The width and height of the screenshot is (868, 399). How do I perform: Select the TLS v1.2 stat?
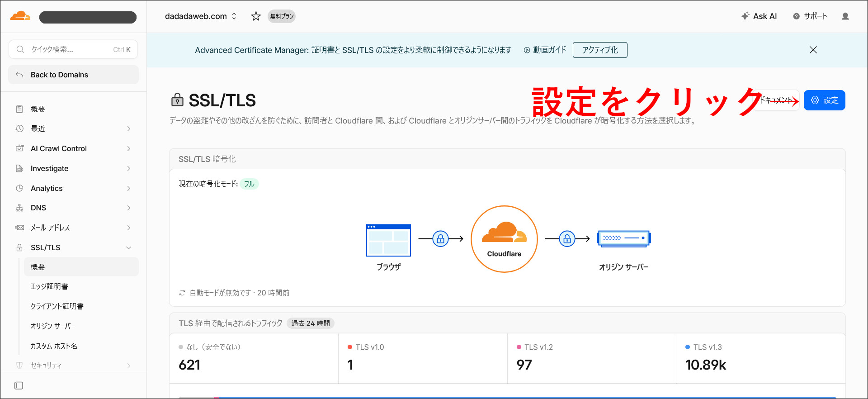592,358
